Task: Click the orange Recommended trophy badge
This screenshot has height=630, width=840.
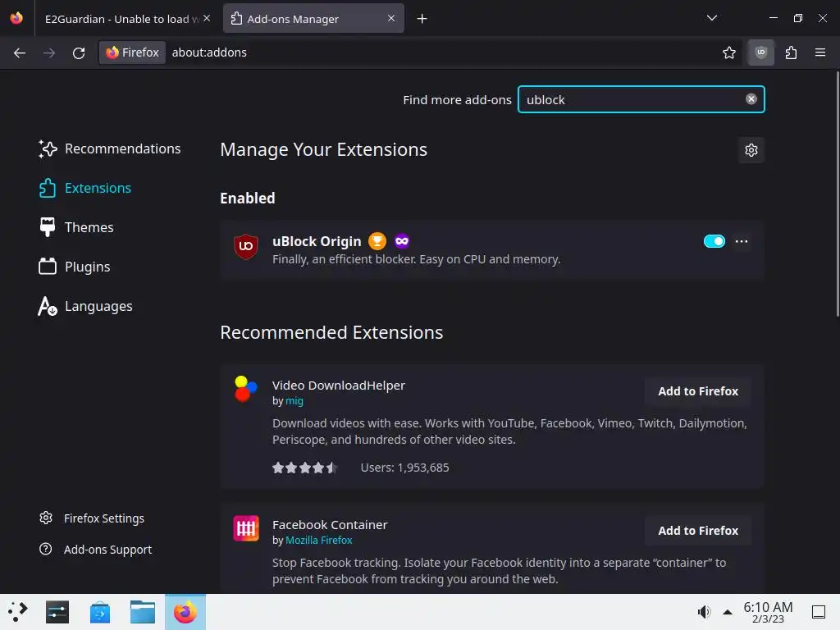Action: [377, 241]
